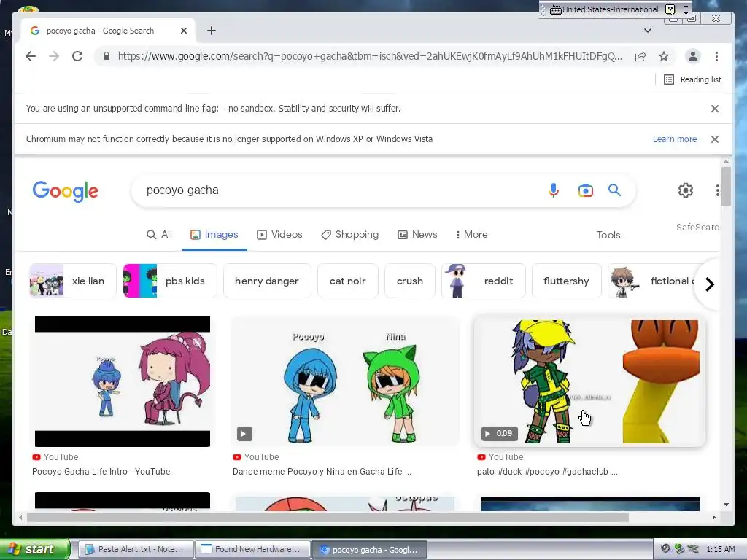747x560 pixels.
Task: Click the horizontal scrollbar right arrow
Action: [x=713, y=517]
